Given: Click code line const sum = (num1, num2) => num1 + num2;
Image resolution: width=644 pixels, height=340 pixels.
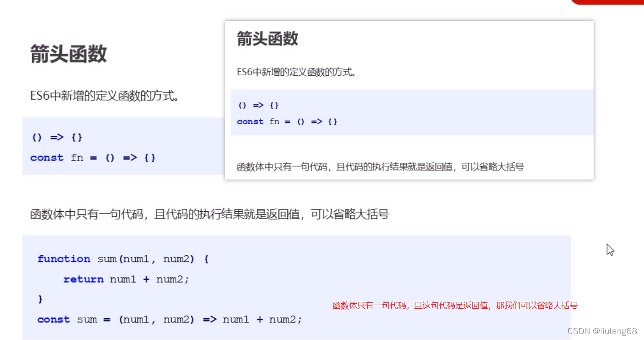Looking at the screenshot, I should [x=170, y=319].
